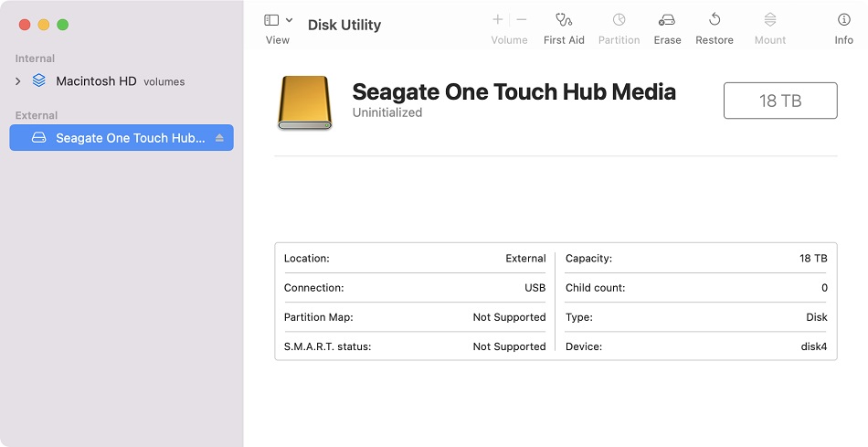Click the Type Disk value

(x=817, y=317)
